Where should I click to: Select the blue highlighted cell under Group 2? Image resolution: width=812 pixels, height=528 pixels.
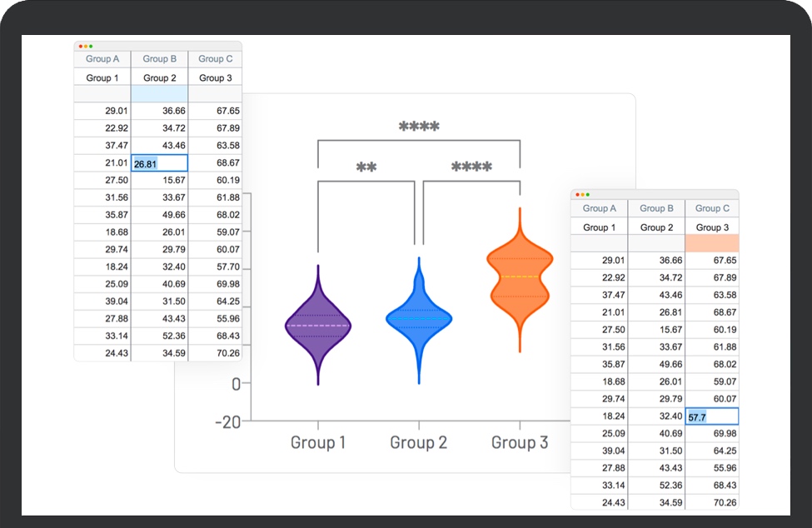click(x=160, y=94)
